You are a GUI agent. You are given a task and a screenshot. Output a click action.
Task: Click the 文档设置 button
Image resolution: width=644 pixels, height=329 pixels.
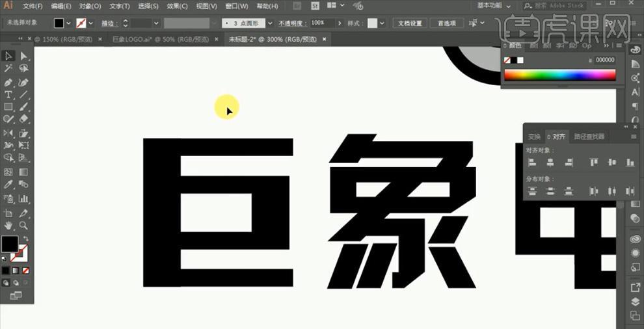pos(410,23)
